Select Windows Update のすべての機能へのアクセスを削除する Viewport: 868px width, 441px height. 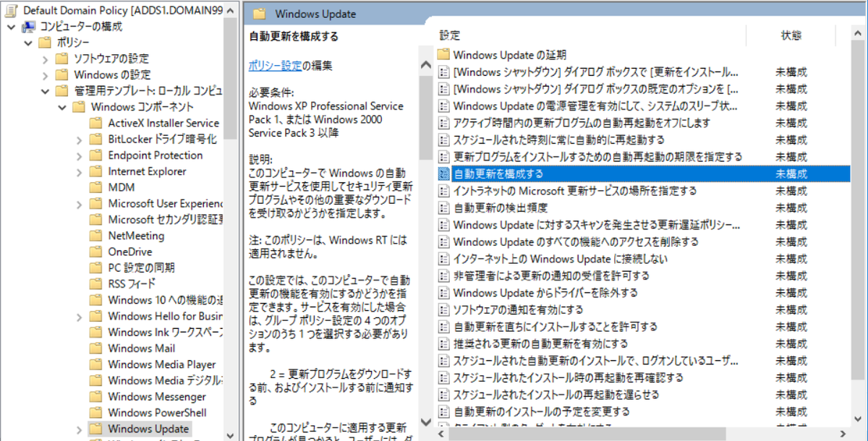click(576, 241)
